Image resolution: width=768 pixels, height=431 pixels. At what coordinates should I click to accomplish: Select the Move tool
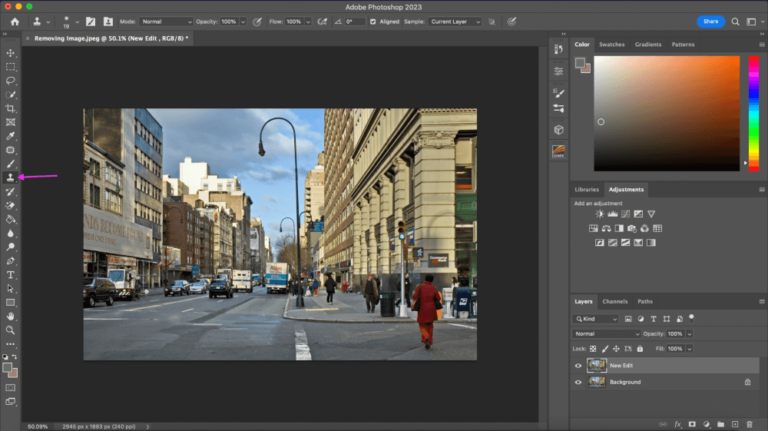point(11,53)
